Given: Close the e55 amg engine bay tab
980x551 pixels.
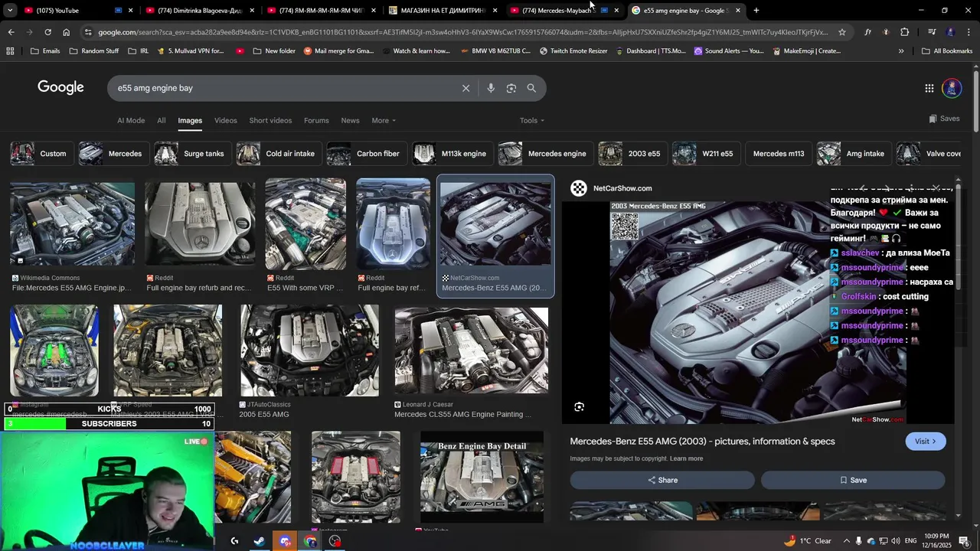Looking at the screenshot, I should 738,11.
